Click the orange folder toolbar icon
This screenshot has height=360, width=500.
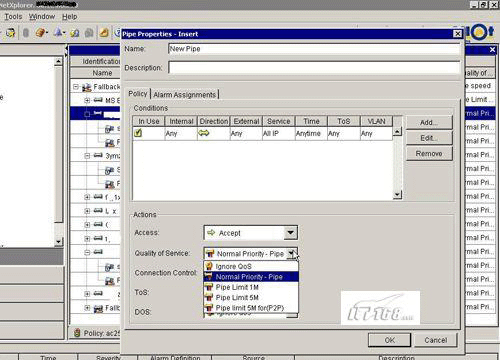coord(104,33)
